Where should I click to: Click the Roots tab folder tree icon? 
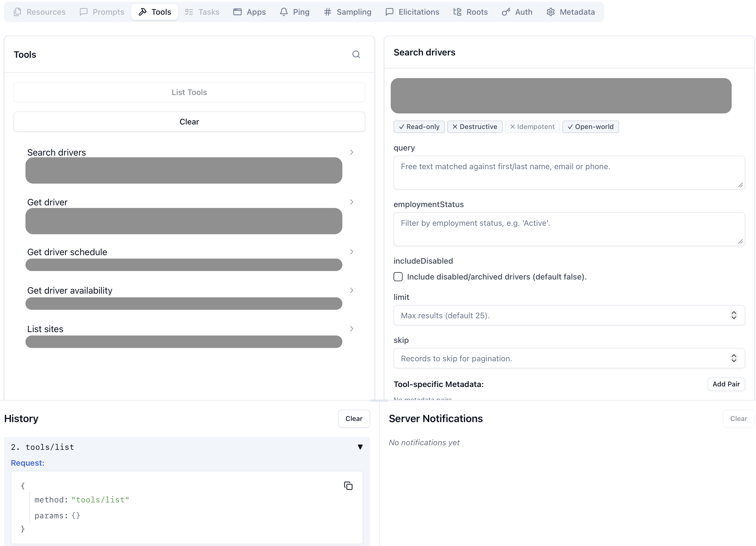pyautogui.click(x=457, y=12)
